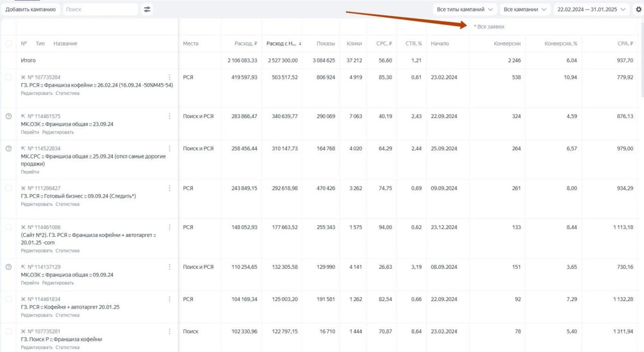Open campaign 'ГЗ. РСЯ :: Готовый бизнес :: 09.09.24'

click(x=78, y=196)
